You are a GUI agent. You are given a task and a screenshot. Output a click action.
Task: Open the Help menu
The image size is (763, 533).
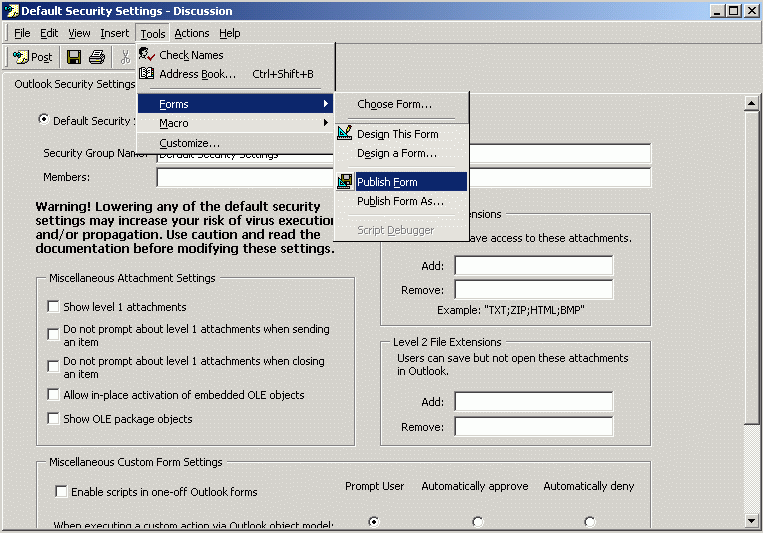[230, 33]
